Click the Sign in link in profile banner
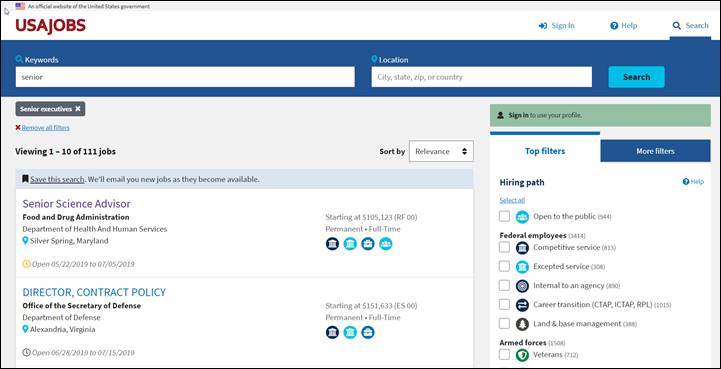Image resolution: width=721 pixels, height=369 pixels. 518,115
